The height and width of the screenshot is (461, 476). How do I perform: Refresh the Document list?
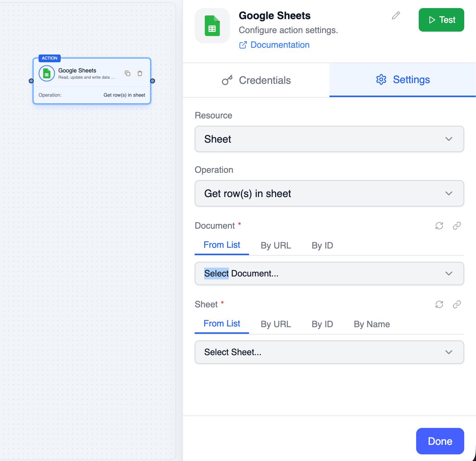click(439, 226)
